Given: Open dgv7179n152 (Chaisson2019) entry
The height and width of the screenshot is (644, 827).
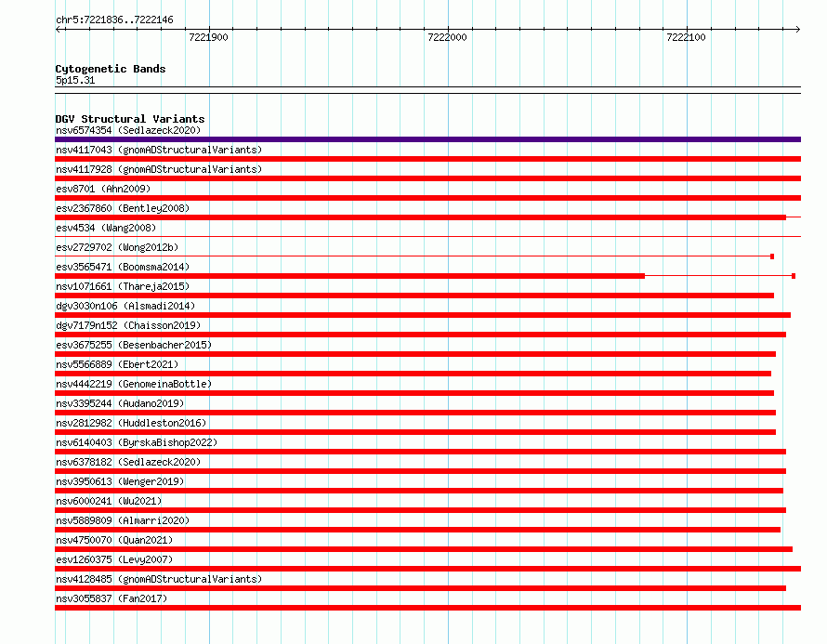Looking at the screenshot, I should (128, 325).
